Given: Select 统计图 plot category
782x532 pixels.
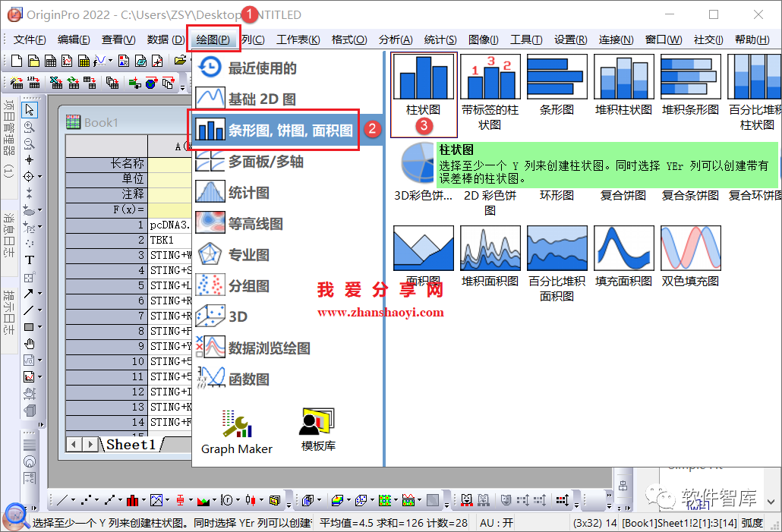Looking at the screenshot, I should tap(288, 193).
